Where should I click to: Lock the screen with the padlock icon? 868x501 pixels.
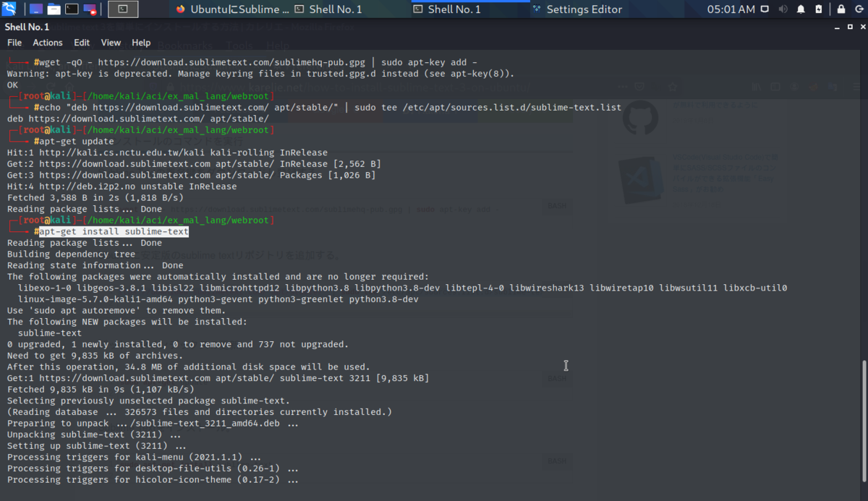point(841,9)
